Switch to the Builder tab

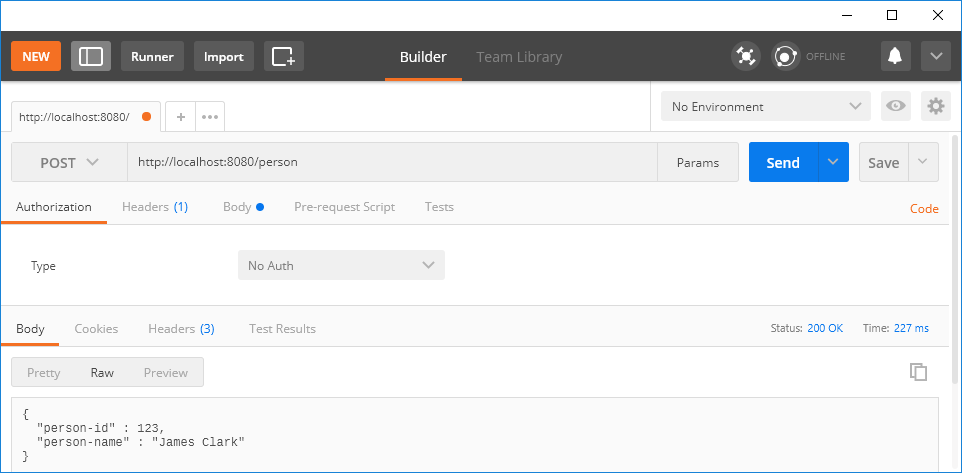pos(423,57)
